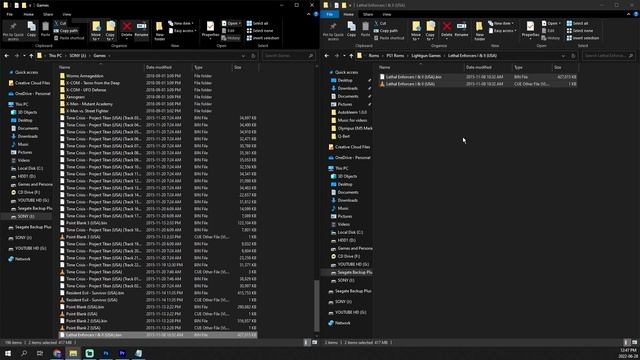Open Share tab in the Games window
This screenshot has height=360, width=640.
point(48,14)
